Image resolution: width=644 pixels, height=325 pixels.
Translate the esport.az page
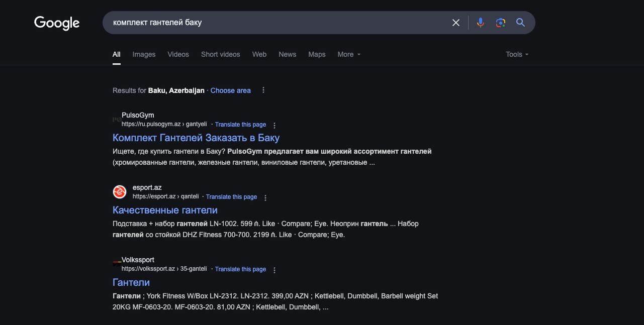tap(232, 197)
